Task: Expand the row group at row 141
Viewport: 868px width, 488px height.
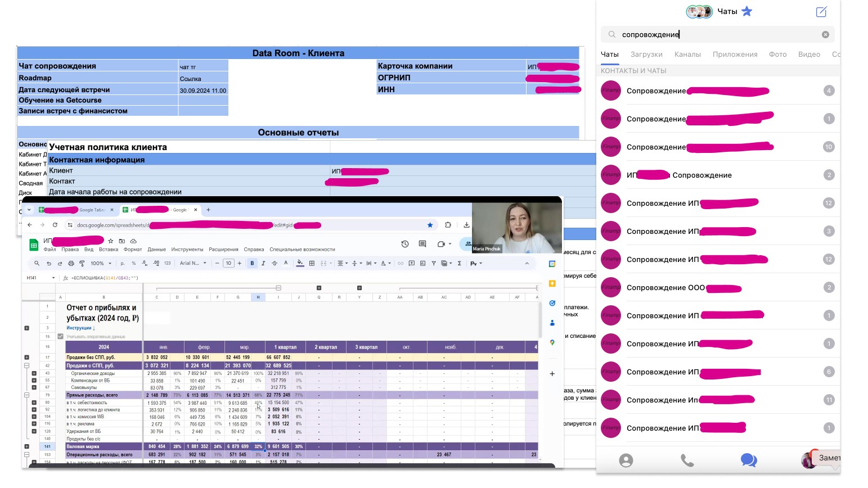Action: point(26,446)
